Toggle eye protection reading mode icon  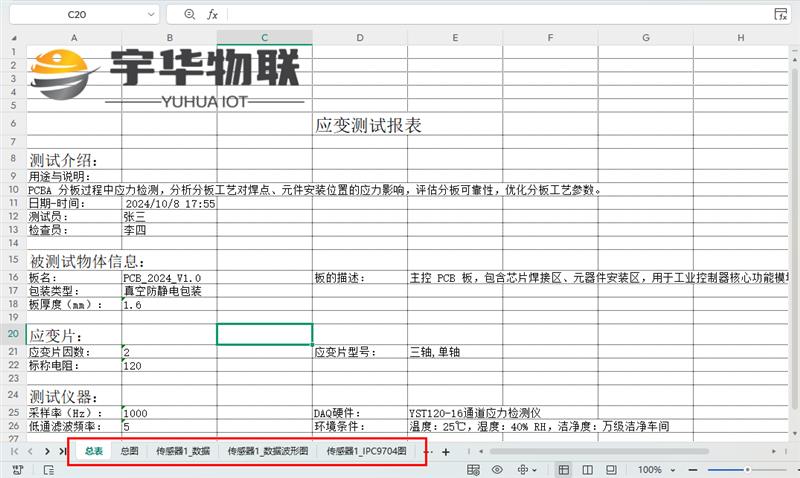(495, 470)
